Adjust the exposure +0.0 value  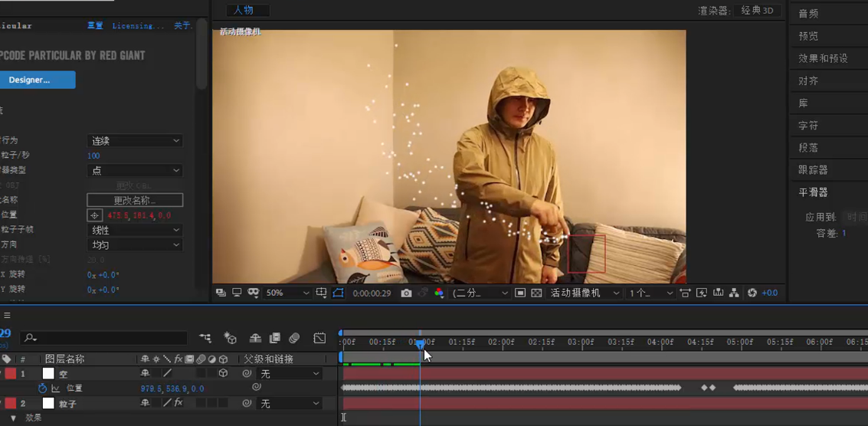tap(769, 293)
